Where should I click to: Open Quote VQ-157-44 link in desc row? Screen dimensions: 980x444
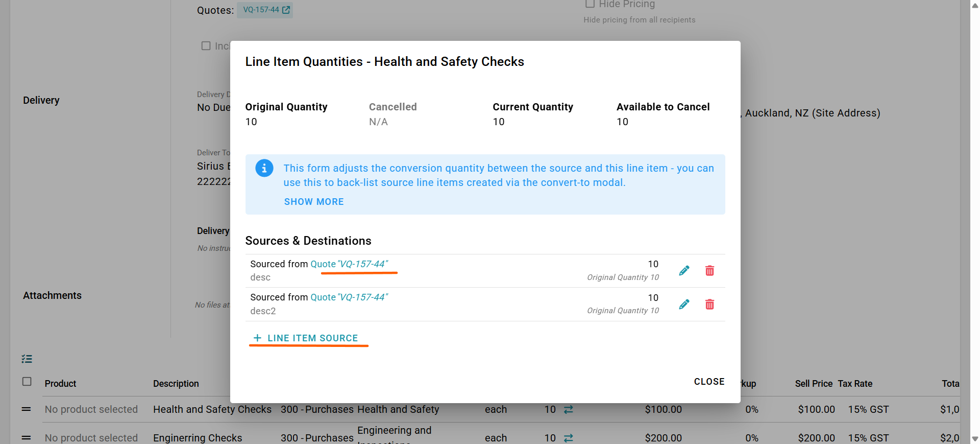(x=349, y=264)
